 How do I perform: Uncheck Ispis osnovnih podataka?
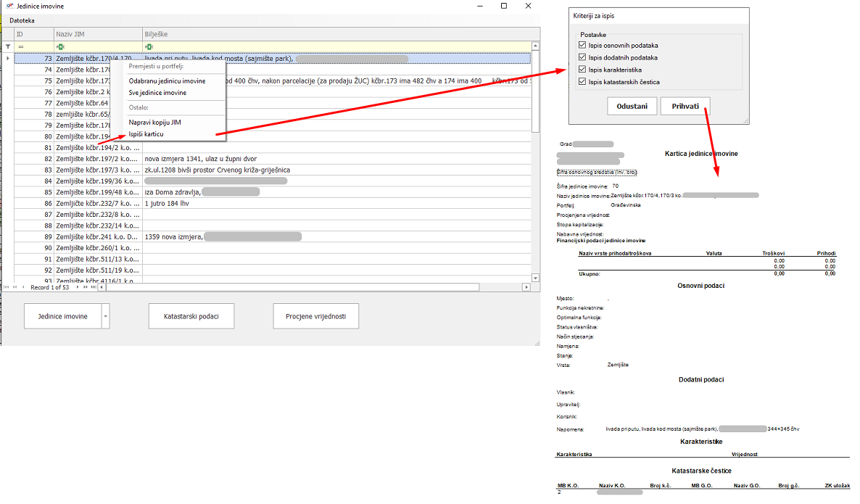click(582, 46)
